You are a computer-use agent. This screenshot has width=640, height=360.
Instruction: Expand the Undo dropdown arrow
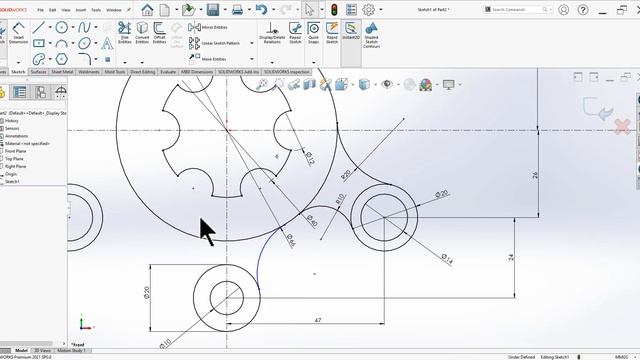tap(273, 9)
